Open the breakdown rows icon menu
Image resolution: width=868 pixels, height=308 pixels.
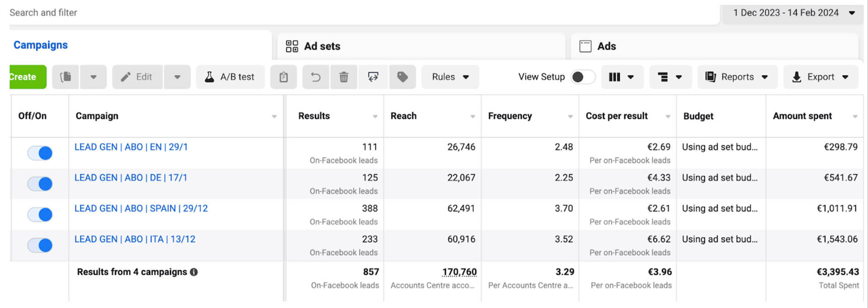coord(669,77)
